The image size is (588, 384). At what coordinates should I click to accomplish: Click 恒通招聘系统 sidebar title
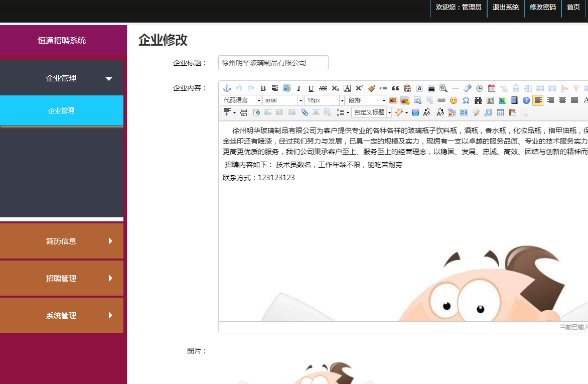point(62,41)
